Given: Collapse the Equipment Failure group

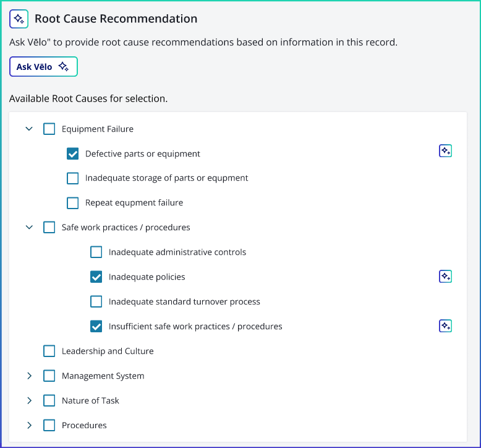Looking at the screenshot, I should [x=29, y=129].
